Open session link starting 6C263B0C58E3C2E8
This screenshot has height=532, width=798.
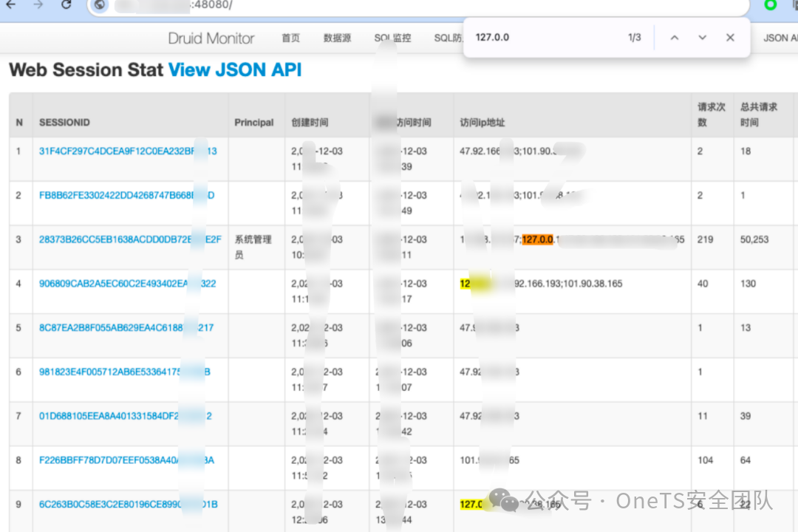(x=129, y=505)
